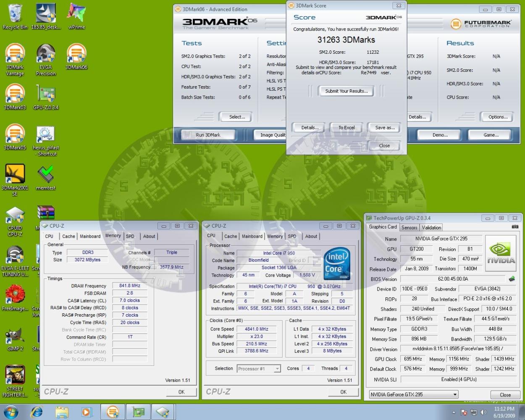Open the SPD tab in left CPU-Z window
This screenshot has width=525, height=420.
click(130, 236)
